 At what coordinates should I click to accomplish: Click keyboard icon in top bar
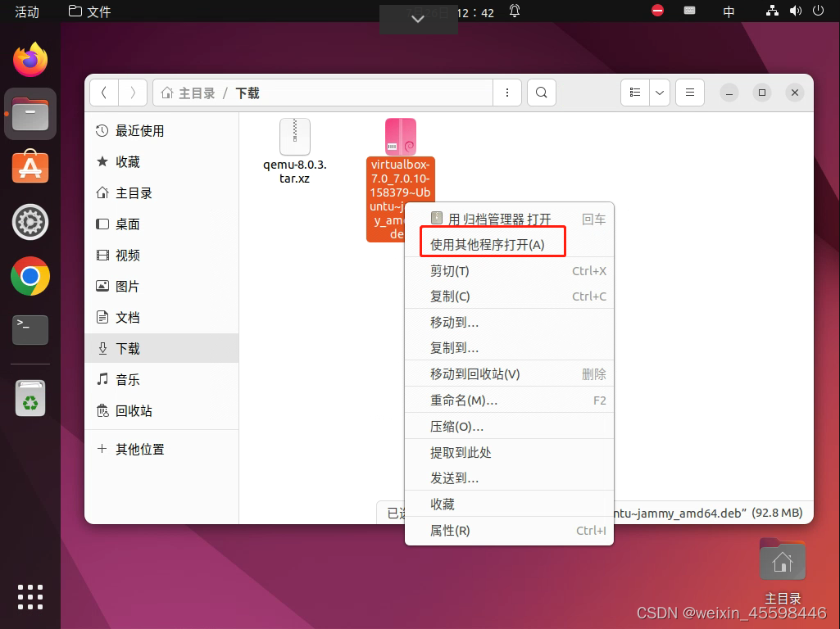click(x=689, y=11)
